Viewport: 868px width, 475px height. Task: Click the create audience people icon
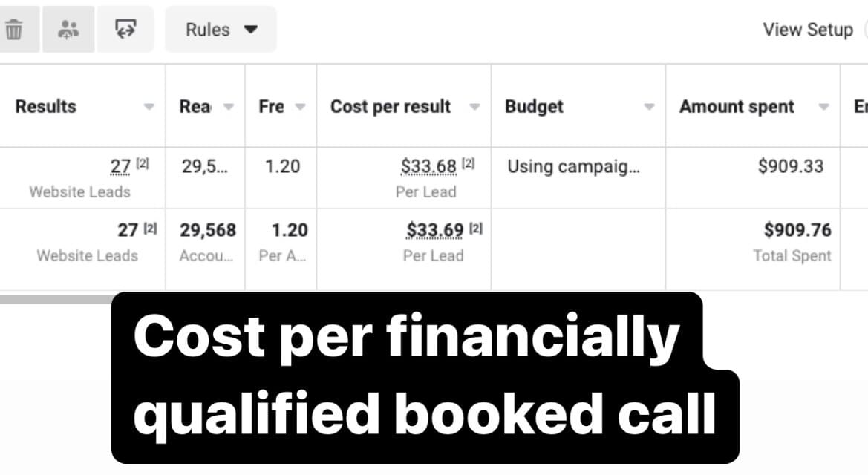click(68, 30)
